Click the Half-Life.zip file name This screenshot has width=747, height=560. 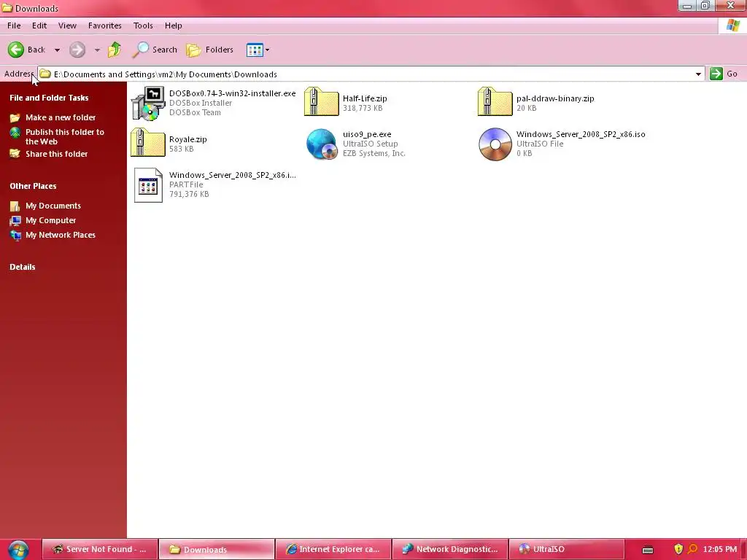(x=365, y=98)
